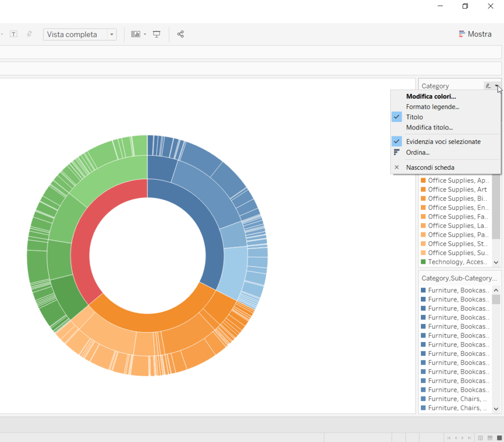
Task: Select the Text annotation tool
Action: coord(13,33)
